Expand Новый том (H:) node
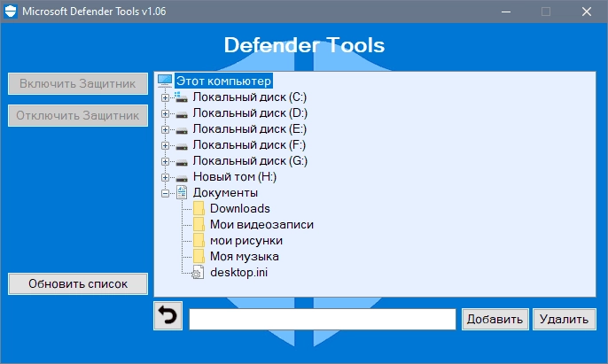The width and height of the screenshot is (608, 364). [x=165, y=177]
